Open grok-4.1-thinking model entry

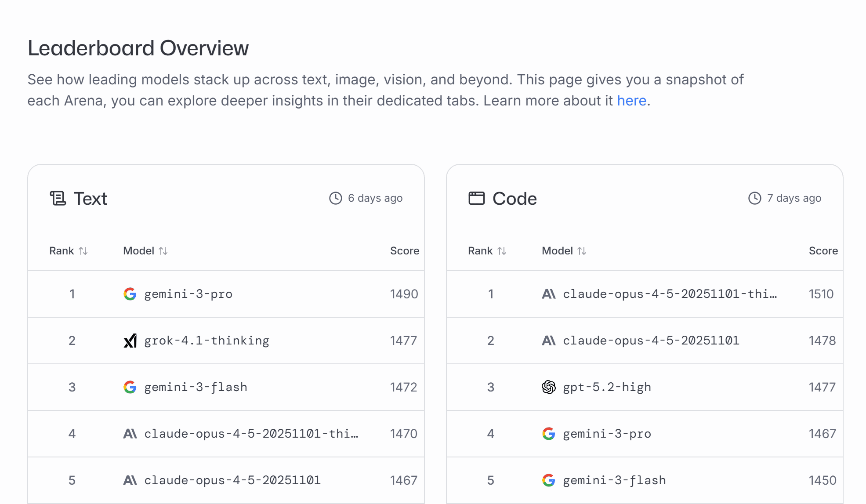point(207,341)
